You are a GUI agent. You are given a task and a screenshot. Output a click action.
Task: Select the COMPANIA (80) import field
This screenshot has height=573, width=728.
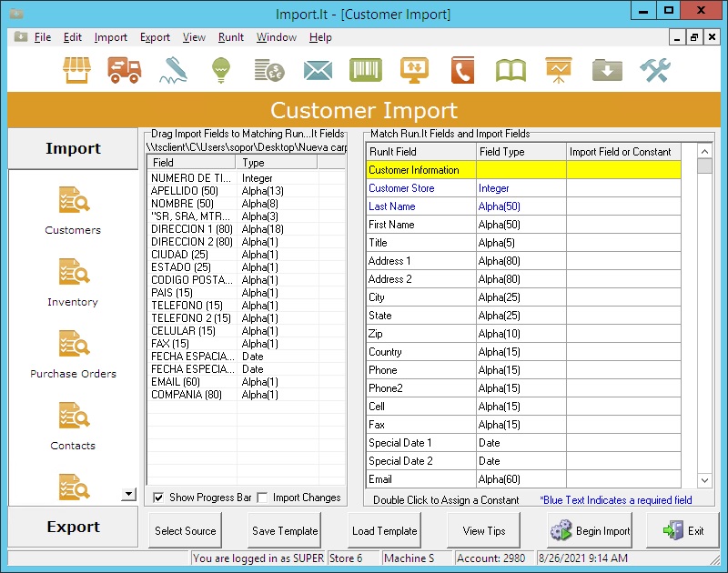pos(187,395)
